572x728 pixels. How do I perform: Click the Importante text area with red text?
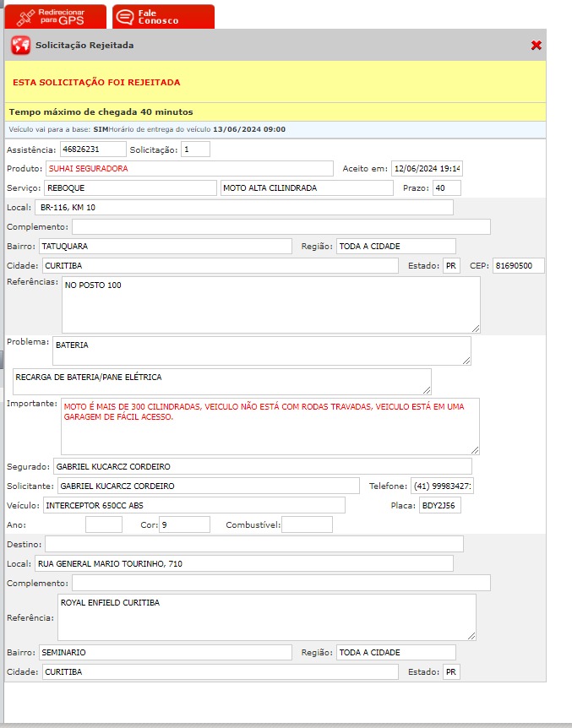coord(270,426)
